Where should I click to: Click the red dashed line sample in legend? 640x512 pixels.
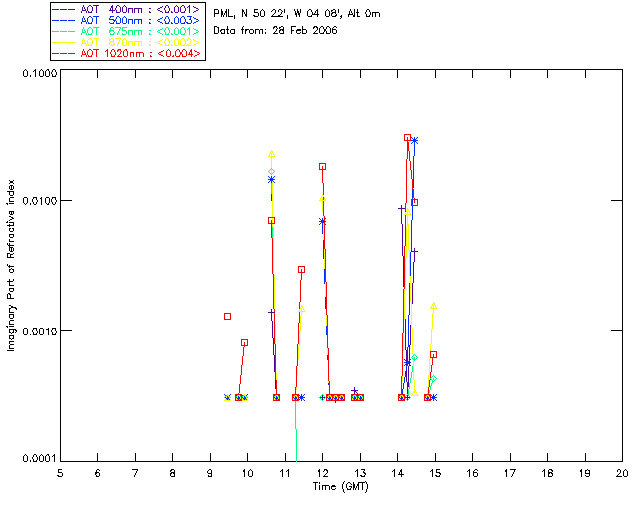(64, 53)
